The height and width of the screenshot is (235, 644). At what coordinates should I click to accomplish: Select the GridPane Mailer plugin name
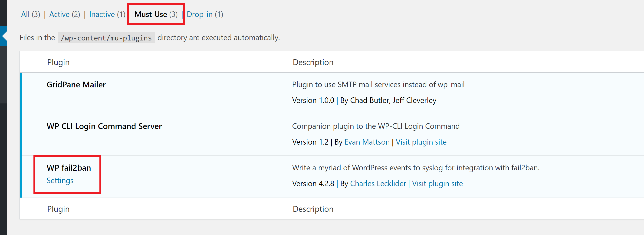pos(76,85)
